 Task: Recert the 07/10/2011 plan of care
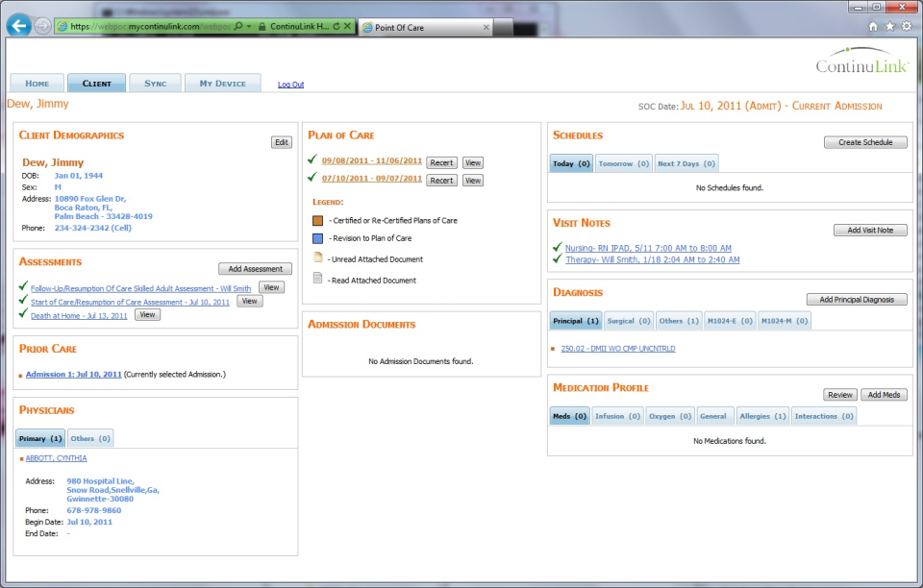pos(441,181)
